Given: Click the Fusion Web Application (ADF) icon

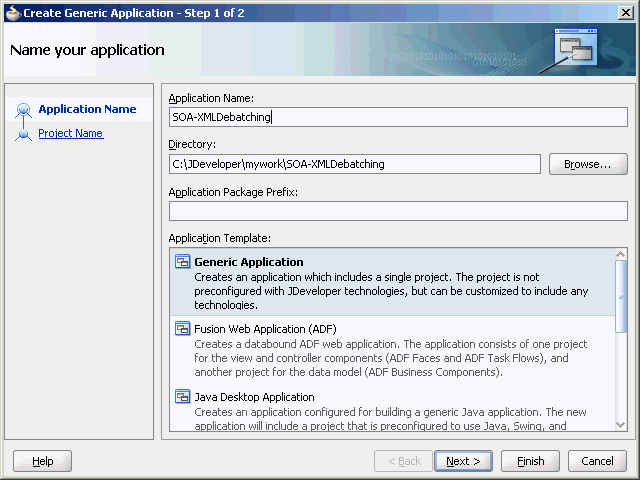Looking at the screenshot, I should 182,329.
